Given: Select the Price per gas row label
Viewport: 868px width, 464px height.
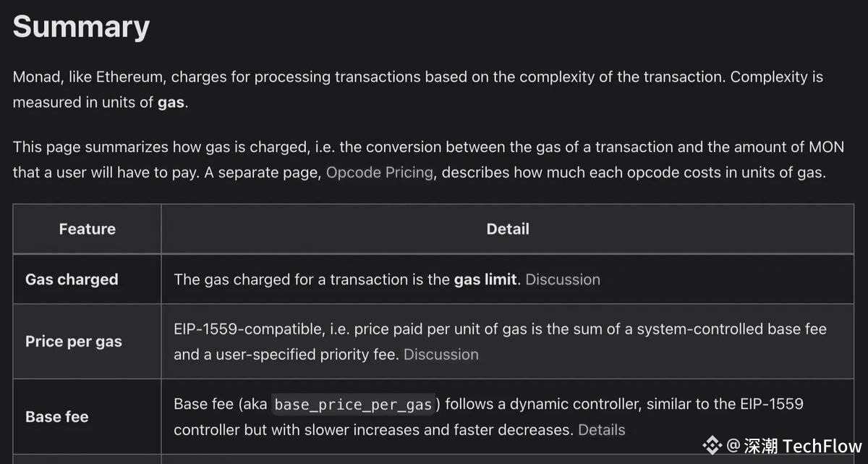Looking at the screenshot, I should point(74,342).
